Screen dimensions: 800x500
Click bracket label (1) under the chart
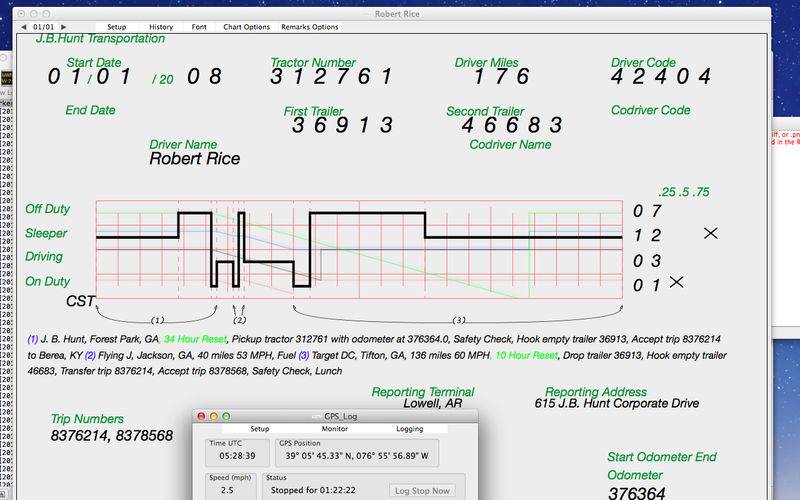[x=157, y=320]
